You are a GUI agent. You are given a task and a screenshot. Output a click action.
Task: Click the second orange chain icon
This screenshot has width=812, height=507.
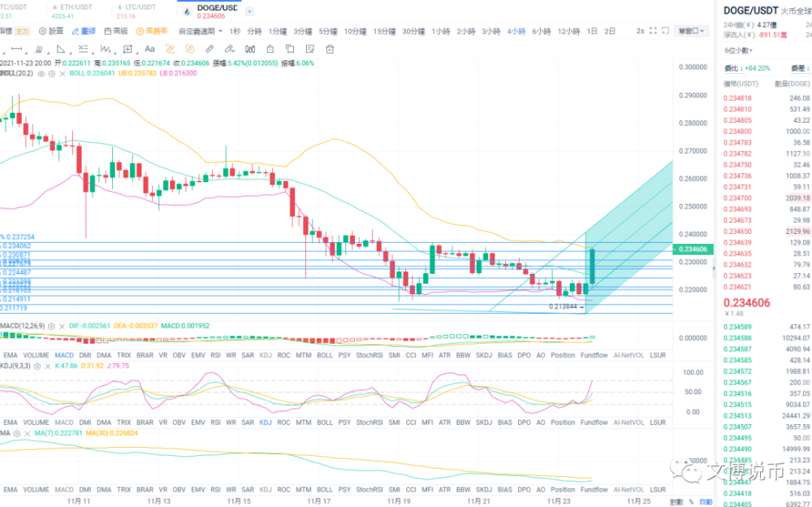189,50
